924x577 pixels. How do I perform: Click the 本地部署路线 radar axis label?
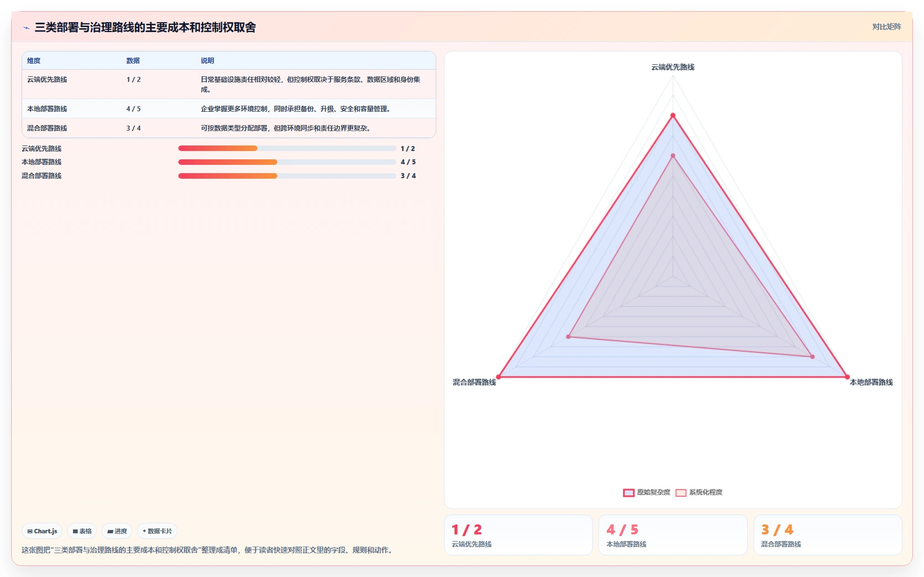coord(871,382)
